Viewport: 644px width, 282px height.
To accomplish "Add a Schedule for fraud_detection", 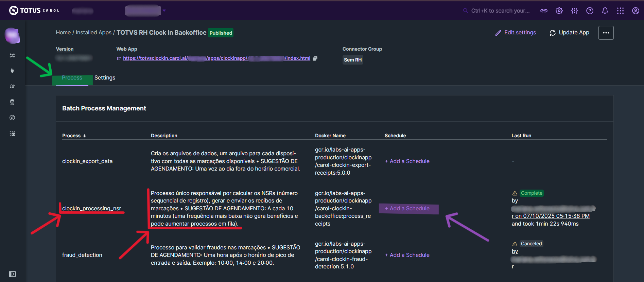I will click(x=407, y=255).
